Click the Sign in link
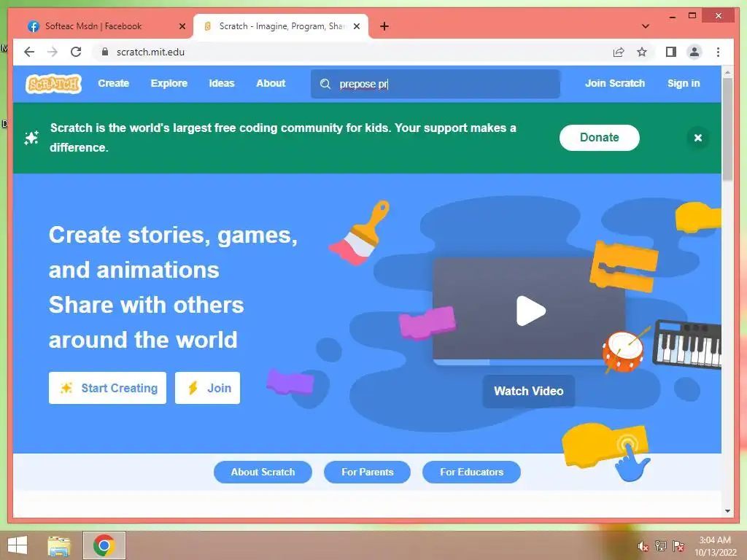Image resolution: width=747 pixels, height=560 pixels. coord(684,83)
